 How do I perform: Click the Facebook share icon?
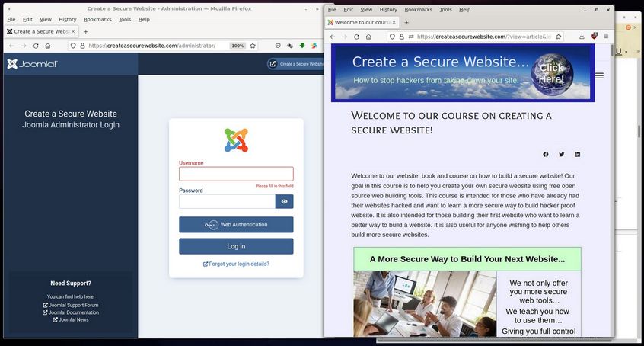coord(546,155)
